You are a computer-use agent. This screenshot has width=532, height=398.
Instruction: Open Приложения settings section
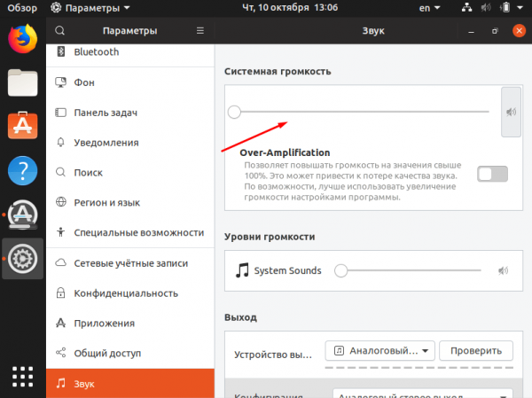130,324
